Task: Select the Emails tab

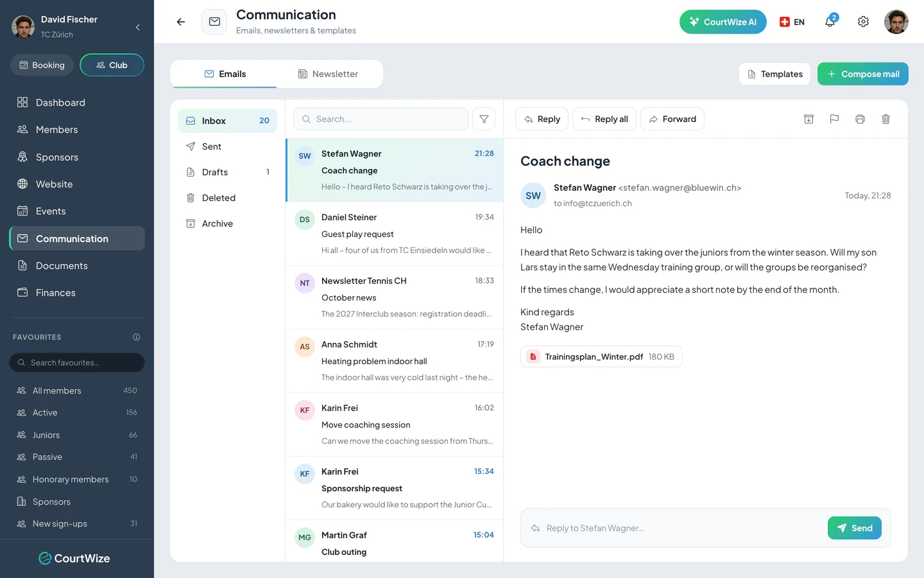Action: [x=225, y=74]
